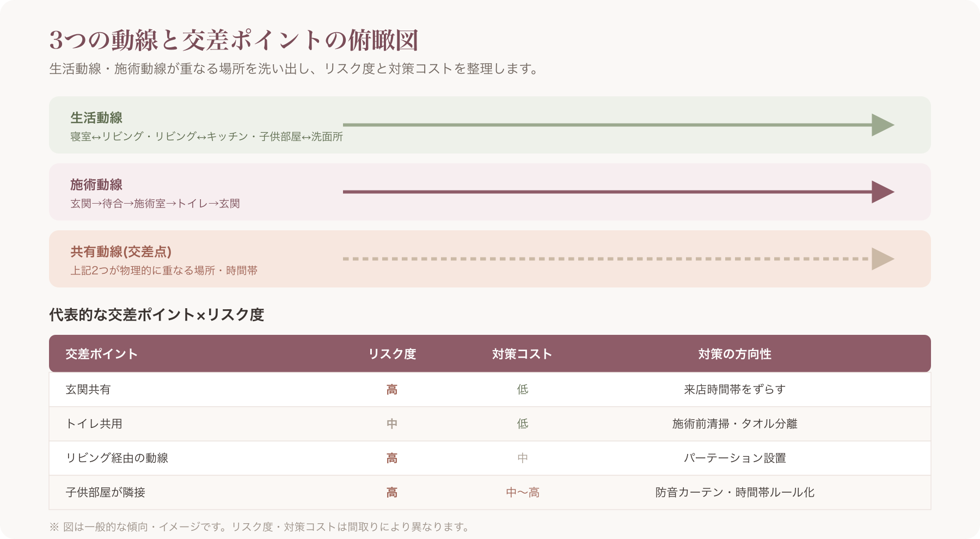Click the route text 寝室↔リビング・リビング↔キッチン
Image resolution: width=980 pixels, height=539 pixels.
(x=207, y=137)
